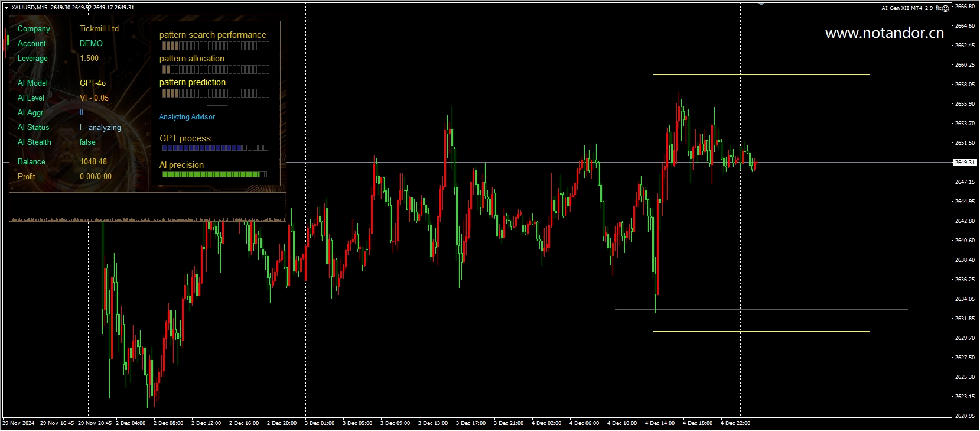980x431 pixels.
Task: Click the 2666.80 price scale label
Action: click(x=965, y=7)
